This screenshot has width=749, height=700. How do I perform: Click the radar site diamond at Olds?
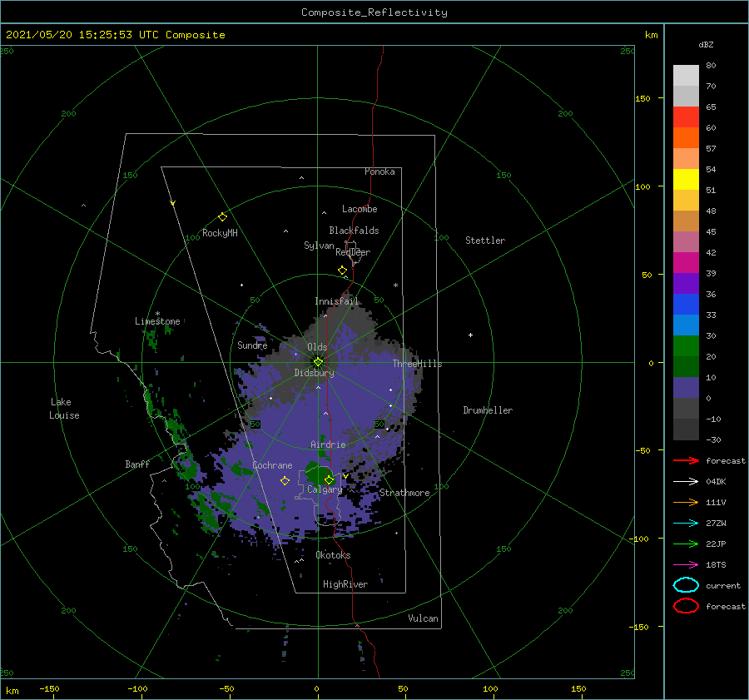pos(318,362)
